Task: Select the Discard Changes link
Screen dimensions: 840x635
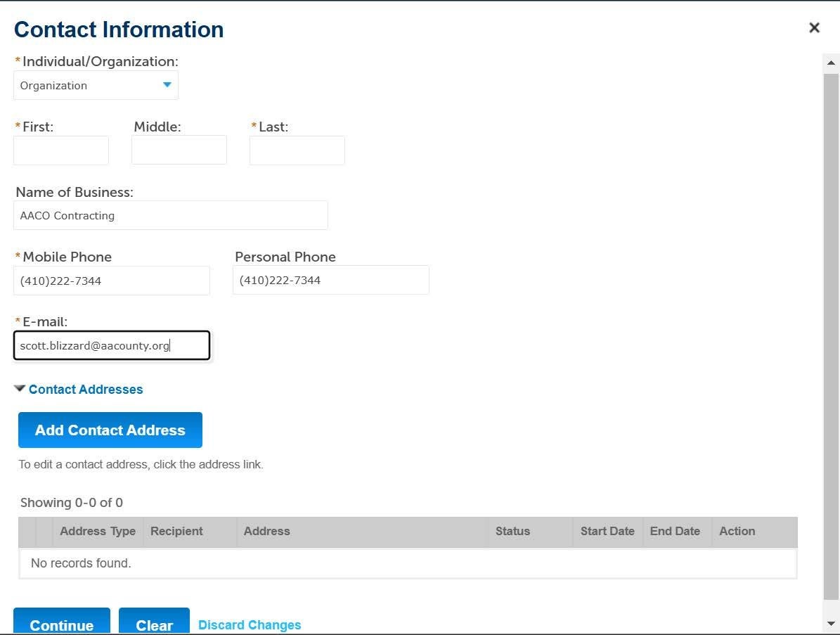Action: click(x=249, y=624)
